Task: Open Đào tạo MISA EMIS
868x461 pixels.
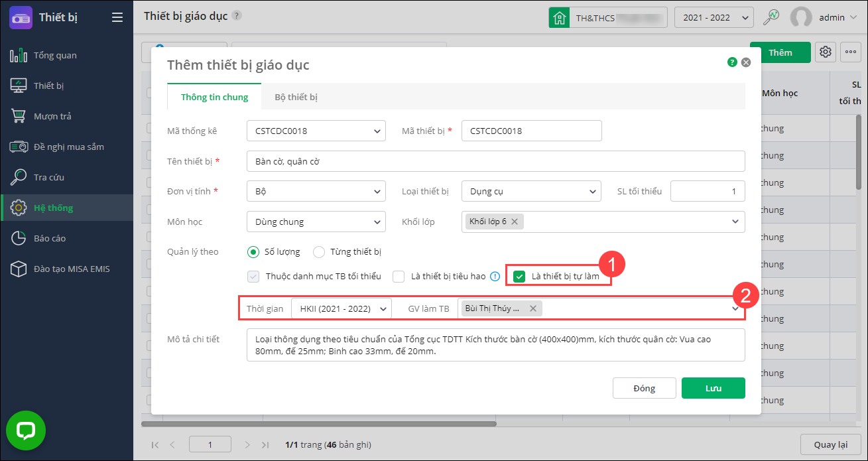Action: click(66, 269)
